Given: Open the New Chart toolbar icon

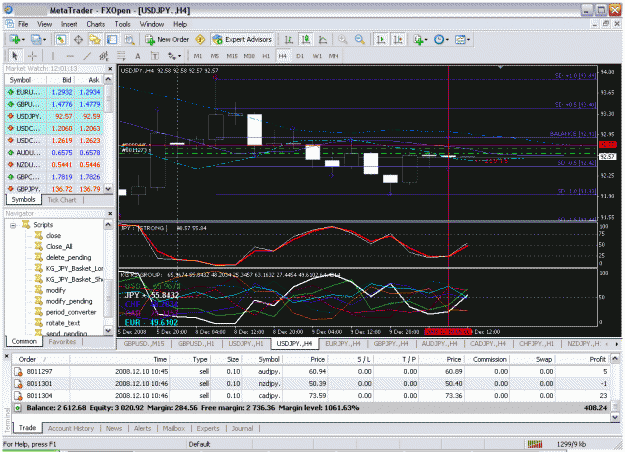Looking at the screenshot, I should [x=17, y=39].
